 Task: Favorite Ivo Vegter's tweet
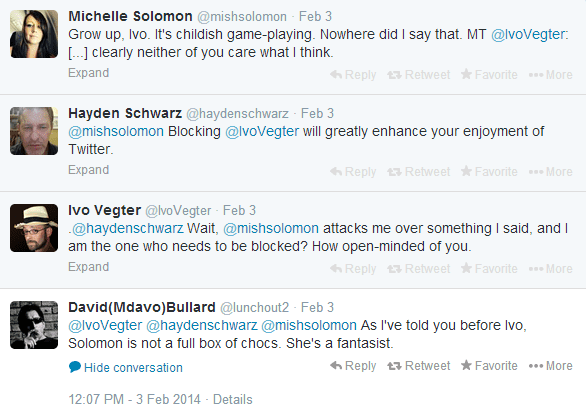pos(489,268)
